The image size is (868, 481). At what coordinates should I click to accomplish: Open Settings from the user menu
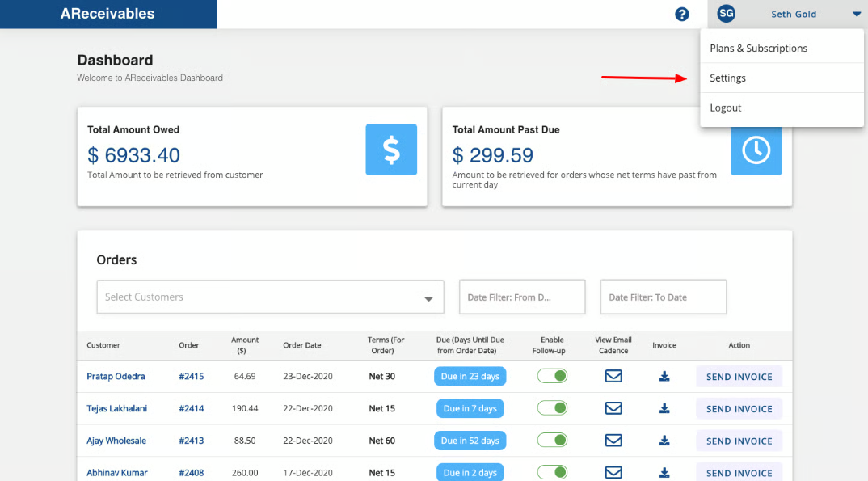(727, 78)
